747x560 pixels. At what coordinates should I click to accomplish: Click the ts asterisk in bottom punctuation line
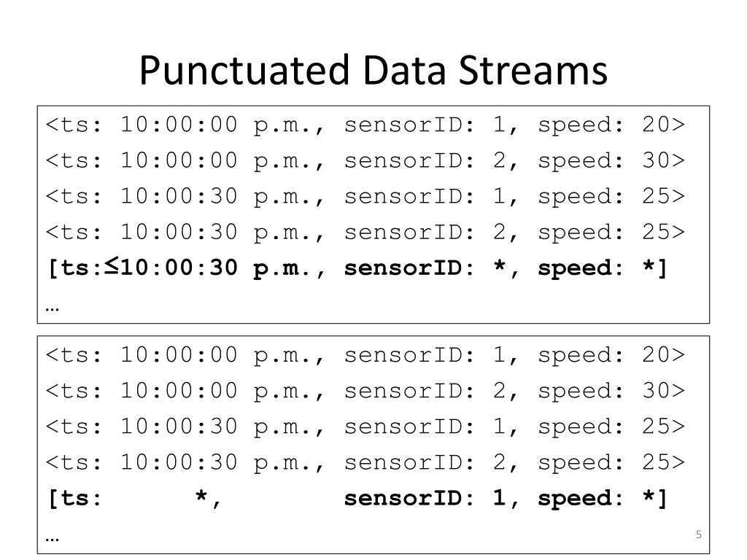(201, 496)
